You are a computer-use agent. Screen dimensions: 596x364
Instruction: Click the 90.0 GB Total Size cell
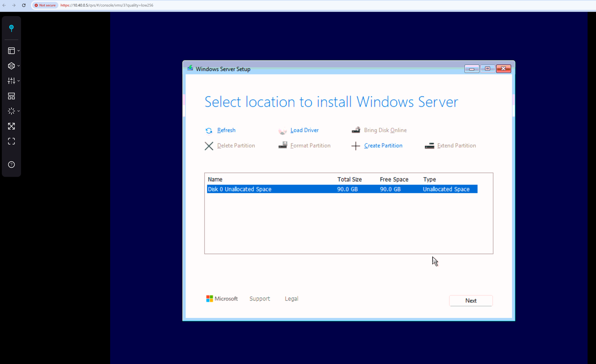pos(347,189)
